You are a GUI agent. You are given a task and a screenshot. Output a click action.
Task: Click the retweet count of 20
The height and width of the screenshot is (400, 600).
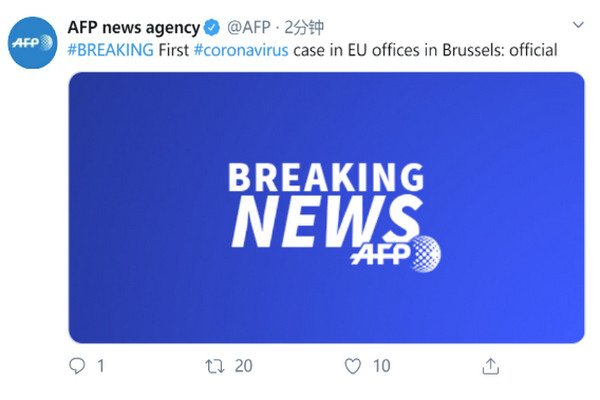(x=243, y=366)
